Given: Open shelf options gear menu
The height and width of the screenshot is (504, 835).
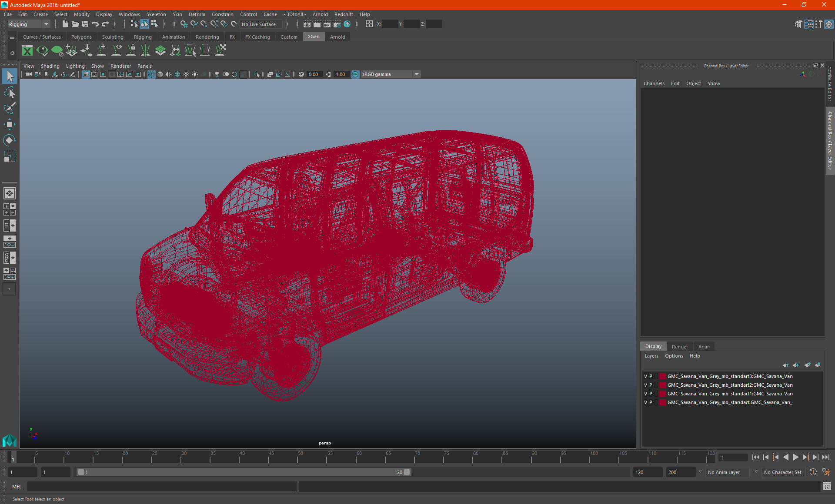Looking at the screenshot, I should tap(12, 53).
